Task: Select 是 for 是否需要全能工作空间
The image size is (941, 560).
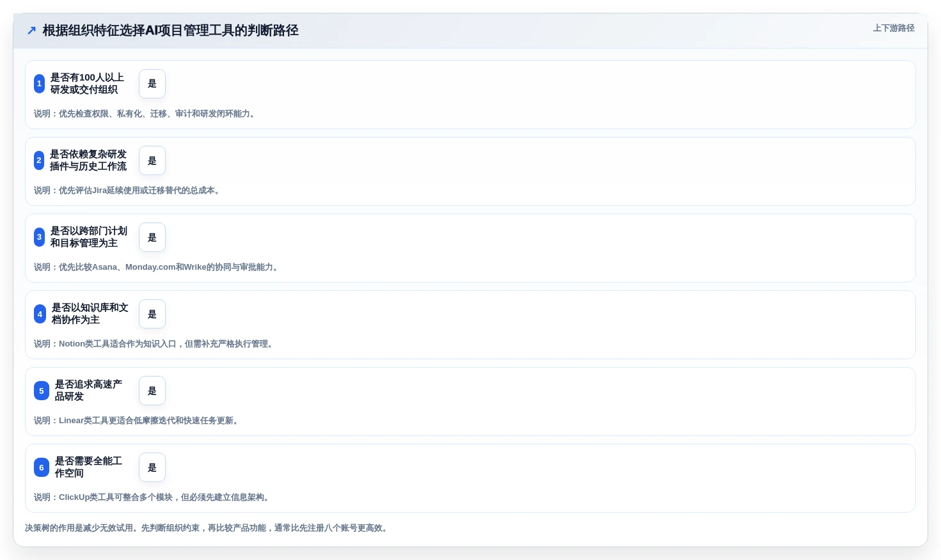Action: (x=152, y=467)
